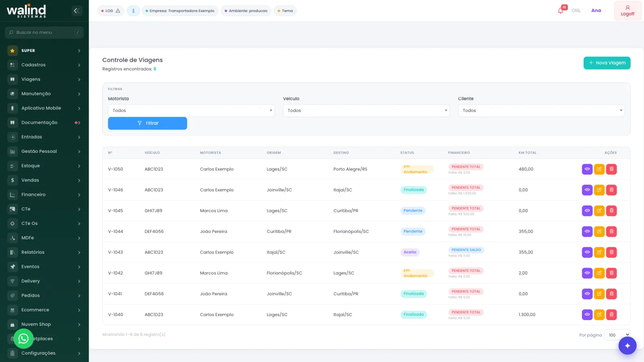Open the Motorista dropdown filter
The height and width of the screenshot is (362, 644).
191,111
